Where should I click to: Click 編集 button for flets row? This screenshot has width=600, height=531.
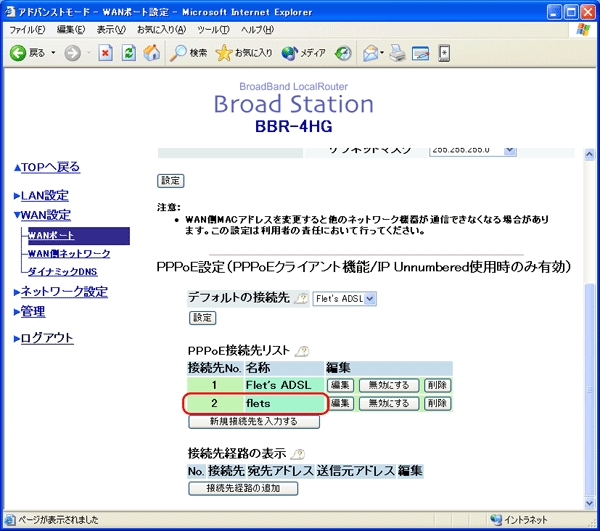click(340, 403)
